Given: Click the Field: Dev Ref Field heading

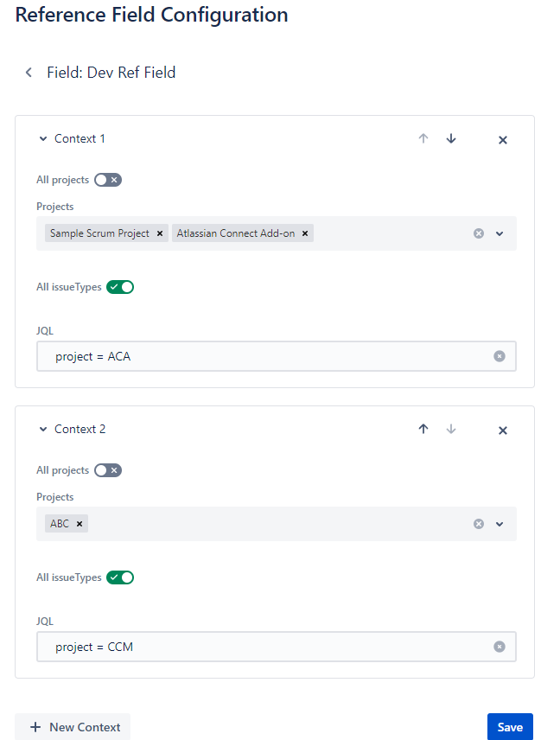Looking at the screenshot, I should pos(111,73).
